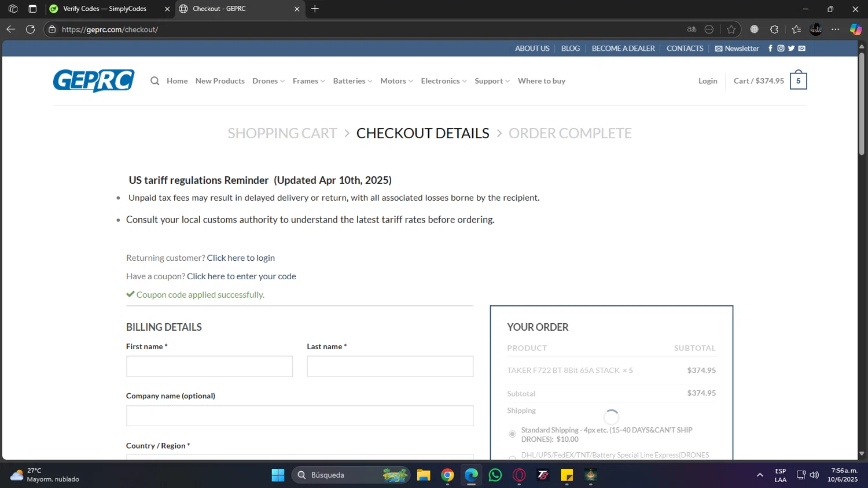
Task: Click ORDER COMPLETE step label
Action: pyautogui.click(x=570, y=133)
